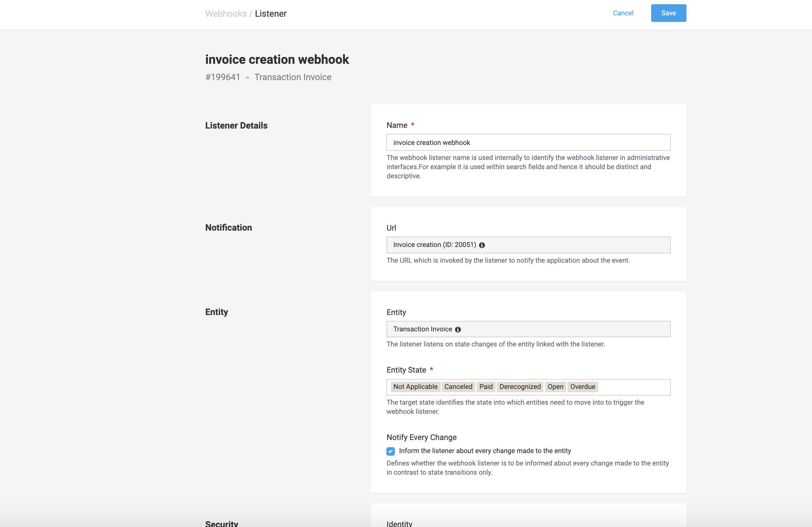Click the info icon beside Invoice creation URL
812x527 pixels.
click(482, 245)
